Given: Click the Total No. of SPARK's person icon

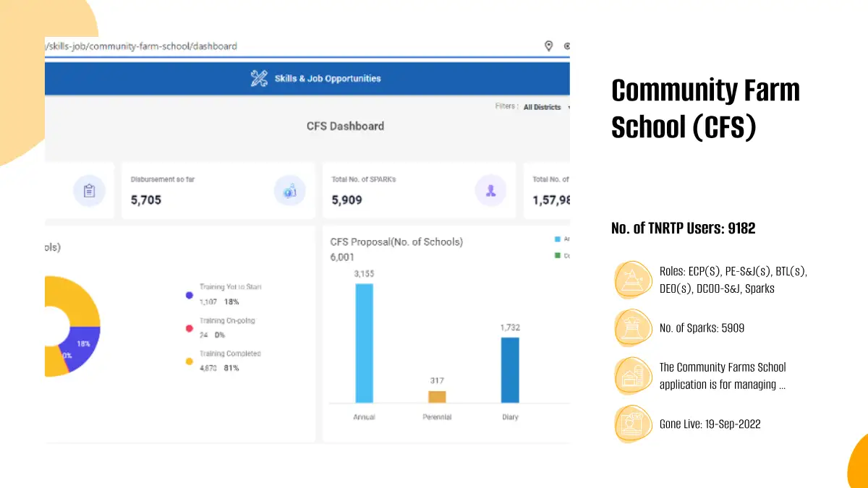Looking at the screenshot, I should click(490, 191).
